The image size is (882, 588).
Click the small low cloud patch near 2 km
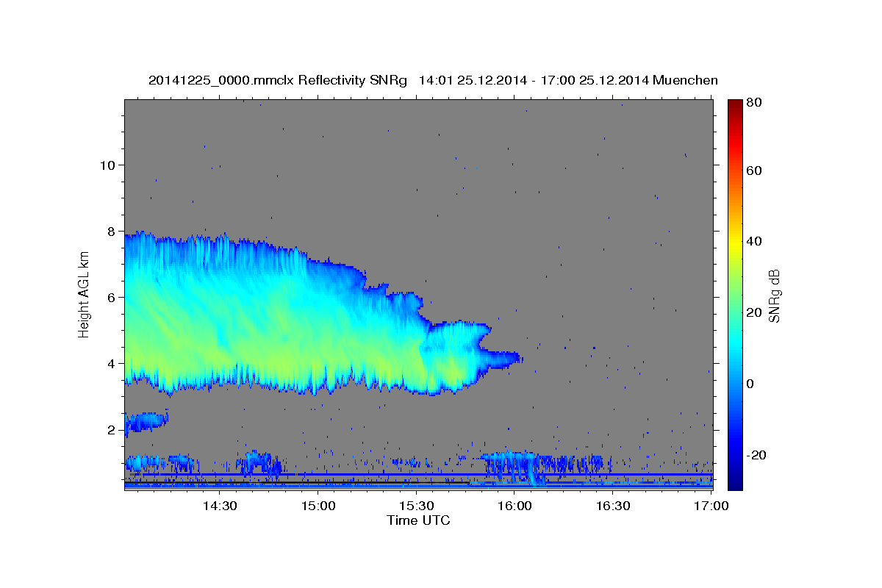tap(146, 422)
